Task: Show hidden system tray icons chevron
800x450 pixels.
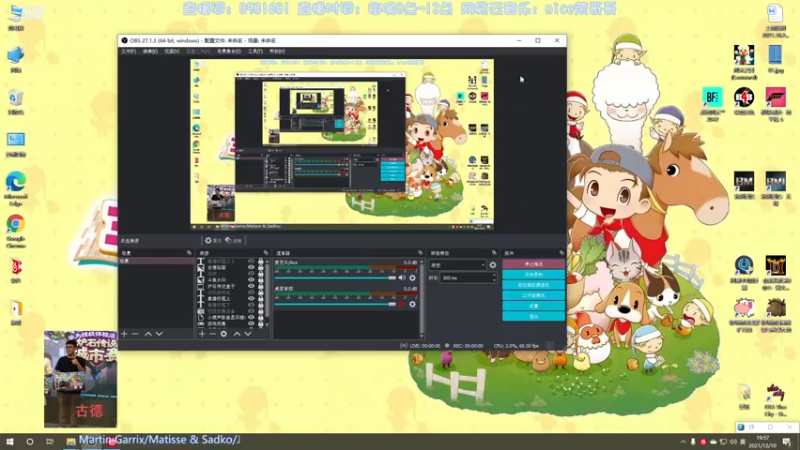Action: [x=683, y=442]
